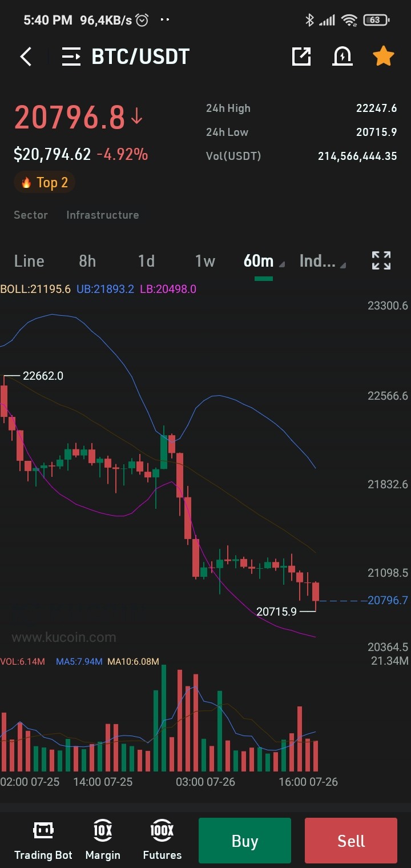Open the Trading Bot icon
This screenshot has width=411, height=868.
[43, 841]
